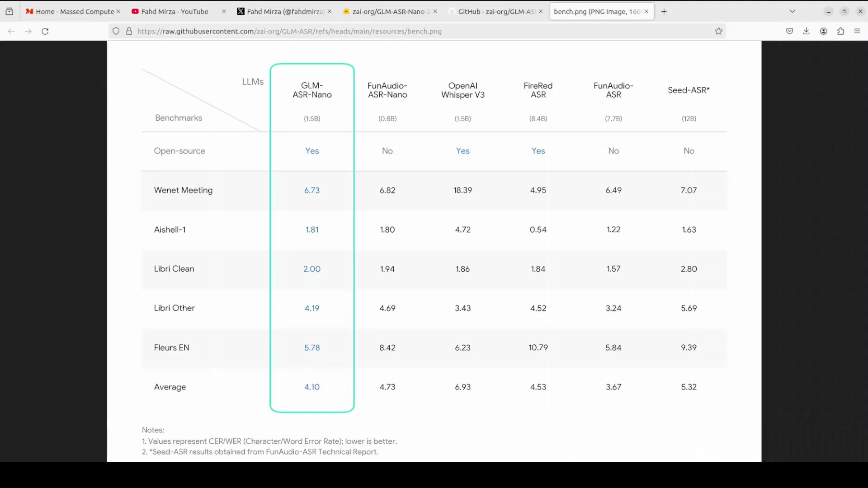Screen dimensions: 868x488
Task: Switch to the Home - Massed Compute tab
Action: pos(75,11)
